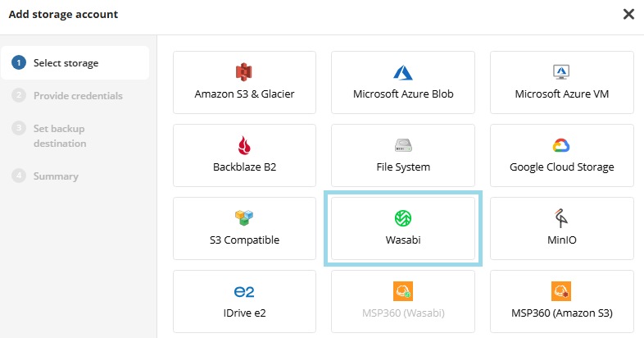Click the Google Cloud Storage logo
This screenshot has width=644, height=338.
[x=561, y=145]
